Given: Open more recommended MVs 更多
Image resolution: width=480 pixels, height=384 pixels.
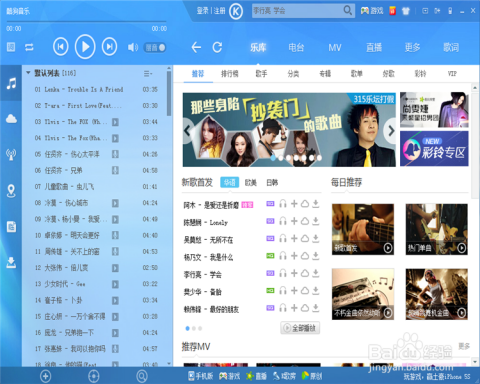Looking at the screenshot, I should [464, 346].
